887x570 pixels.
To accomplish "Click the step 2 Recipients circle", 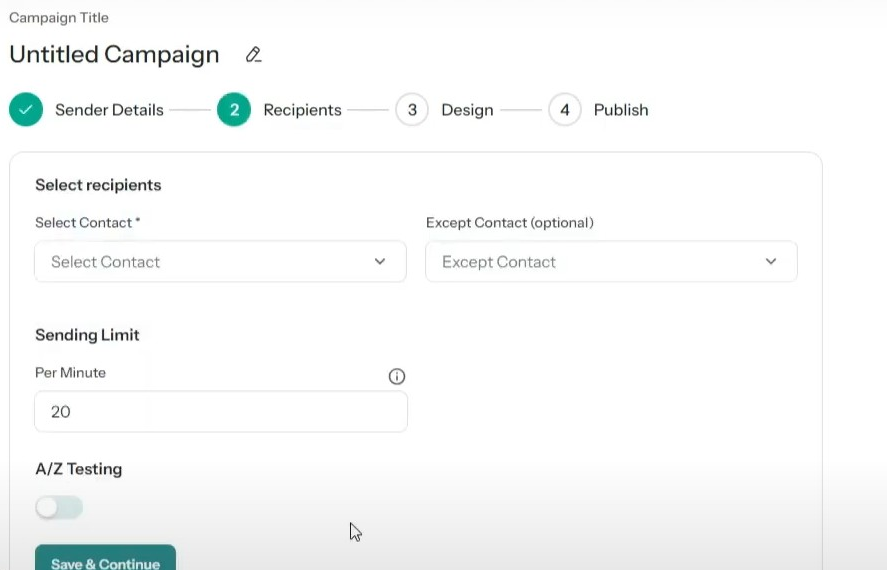I will click(234, 110).
